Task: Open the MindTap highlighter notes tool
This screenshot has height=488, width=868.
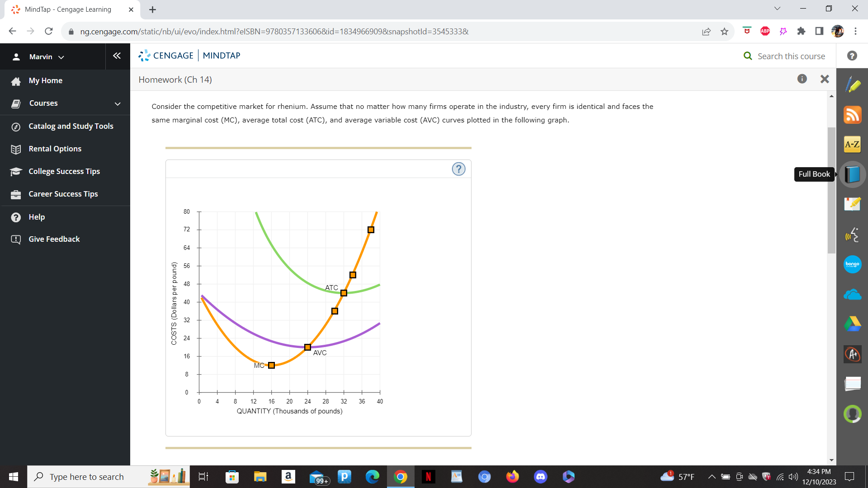Action: (x=853, y=84)
